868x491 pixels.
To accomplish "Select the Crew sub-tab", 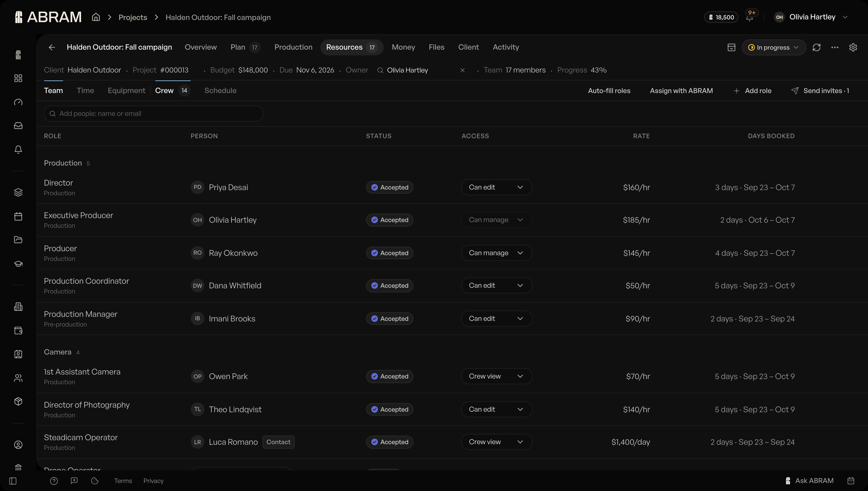I will [173, 91].
